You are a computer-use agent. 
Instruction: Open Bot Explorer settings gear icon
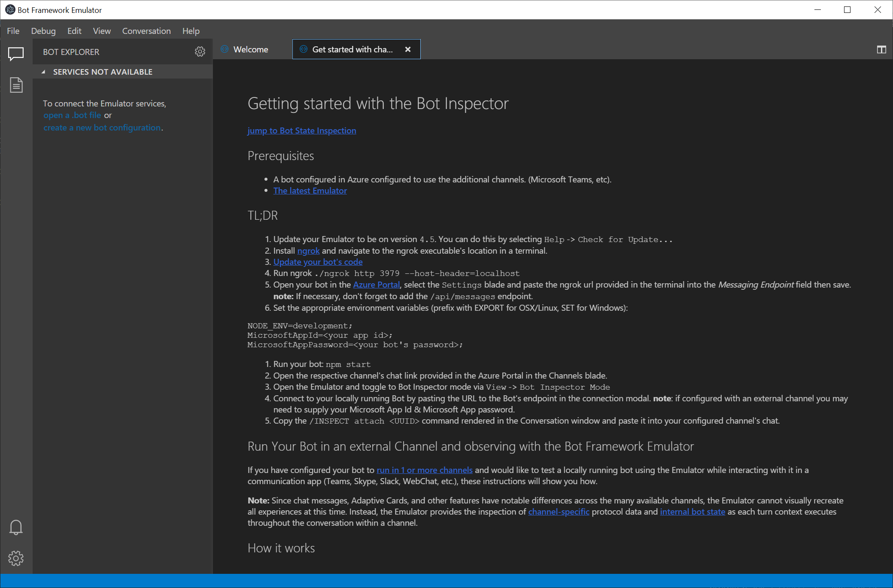pos(200,51)
